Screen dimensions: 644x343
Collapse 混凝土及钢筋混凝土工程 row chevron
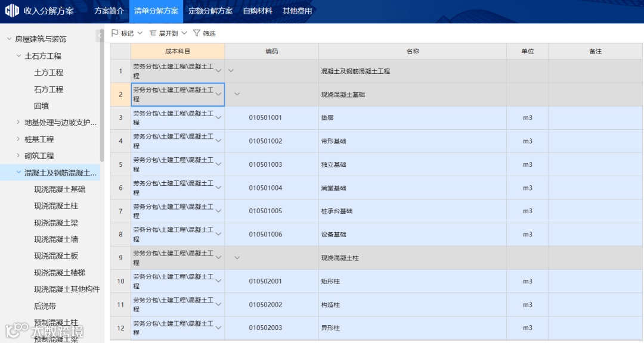(x=231, y=71)
